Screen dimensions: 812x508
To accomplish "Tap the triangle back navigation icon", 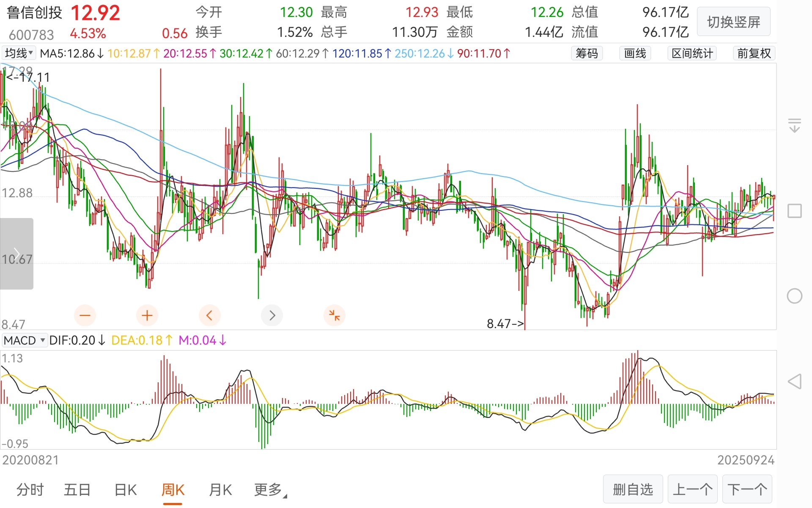I will (x=795, y=381).
